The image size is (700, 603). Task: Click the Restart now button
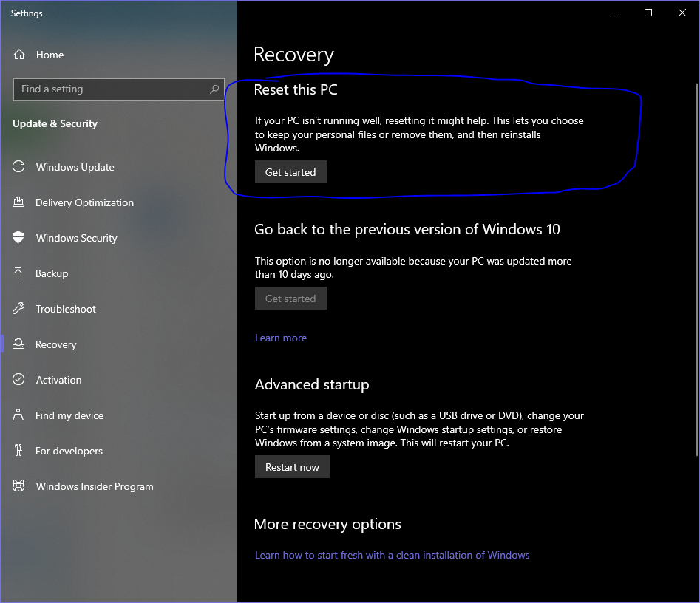click(x=292, y=467)
